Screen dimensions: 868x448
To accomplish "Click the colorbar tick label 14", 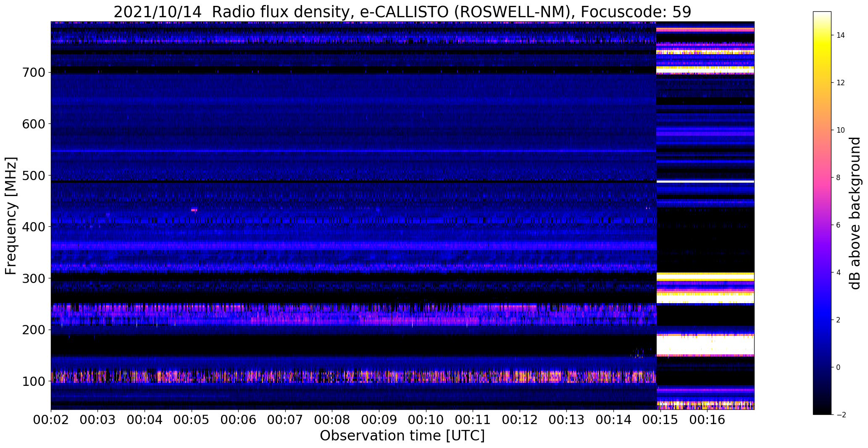I will [x=841, y=35].
